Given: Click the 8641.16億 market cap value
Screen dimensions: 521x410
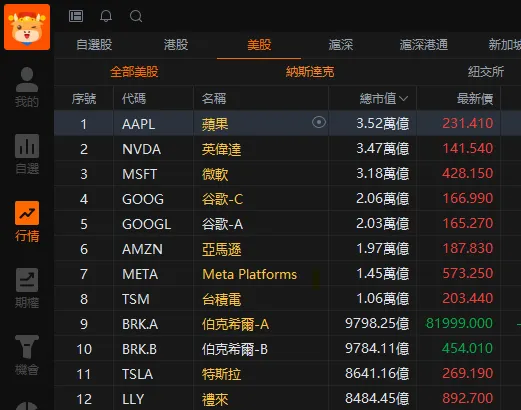Looking at the screenshot, I should [x=377, y=373].
